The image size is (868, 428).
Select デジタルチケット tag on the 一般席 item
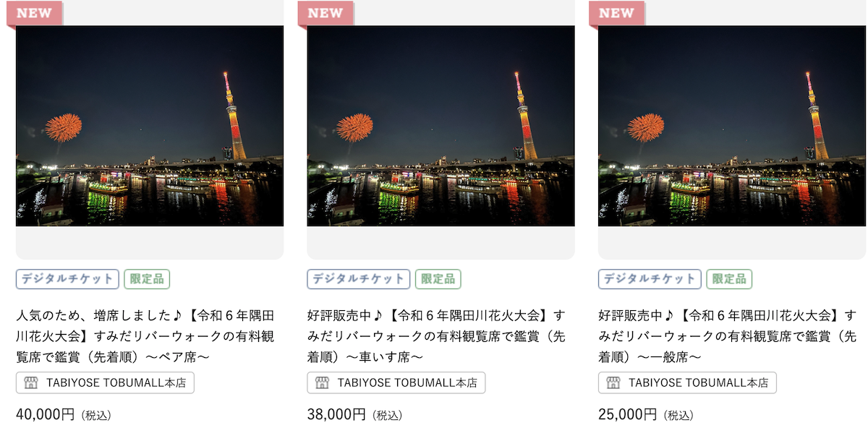click(x=650, y=279)
